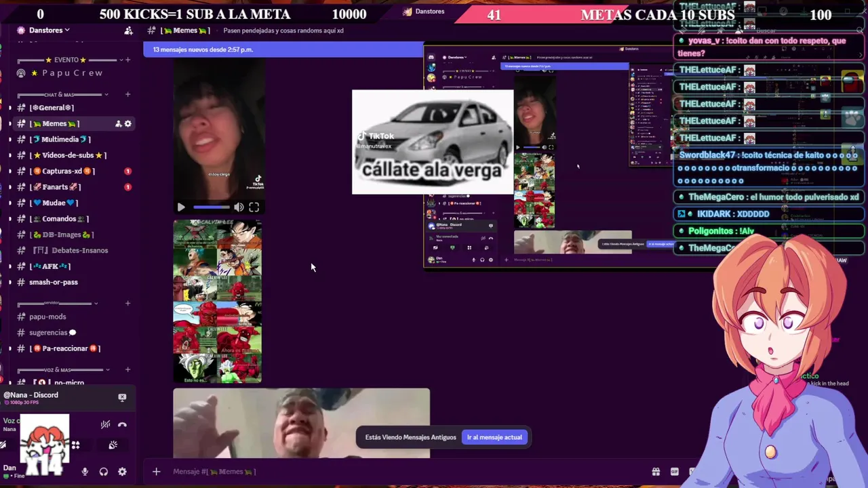
Task: Toggle noise suppression icon in voice panel
Action: [105, 425]
